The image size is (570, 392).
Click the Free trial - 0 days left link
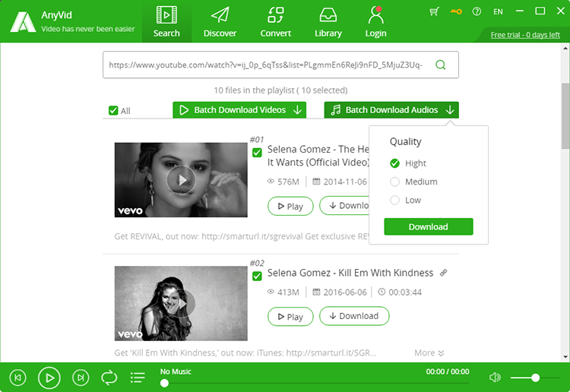click(525, 35)
